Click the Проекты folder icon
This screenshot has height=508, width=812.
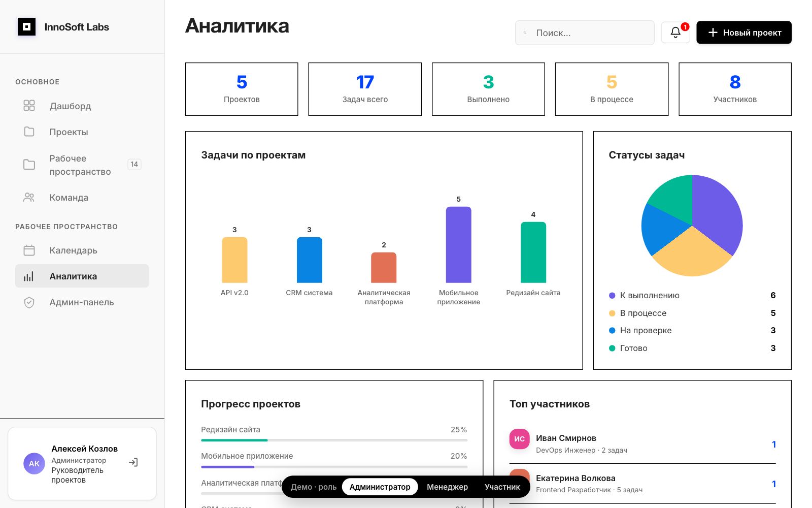(29, 132)
